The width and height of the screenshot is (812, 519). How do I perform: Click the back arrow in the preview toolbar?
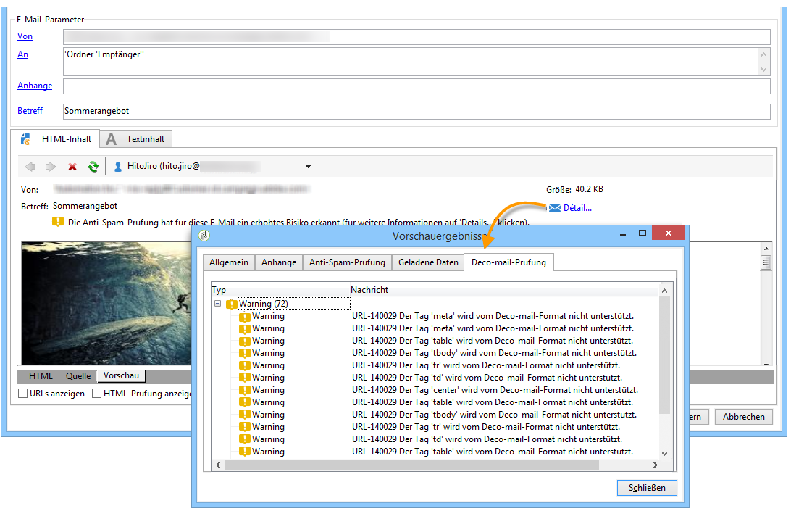coord(30,166)
